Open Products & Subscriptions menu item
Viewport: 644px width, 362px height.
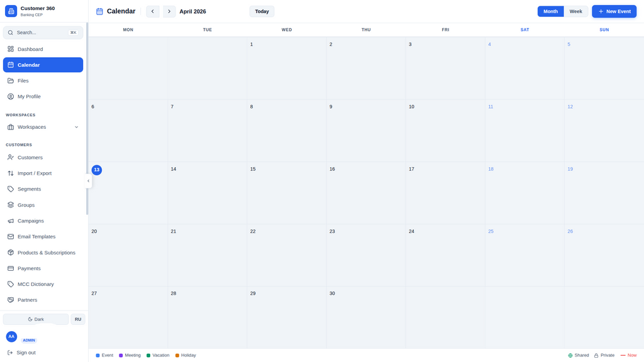[x=43, y=253]
